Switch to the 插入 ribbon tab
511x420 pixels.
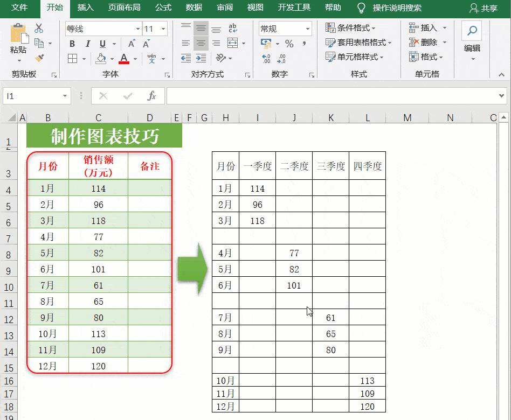85,8
